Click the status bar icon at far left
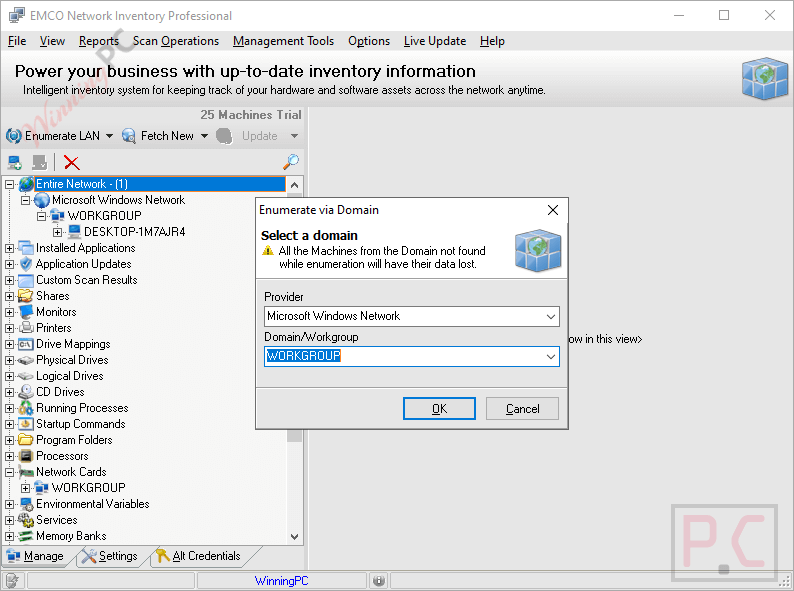This screenshot has height=591, width=794. (12, 580)
